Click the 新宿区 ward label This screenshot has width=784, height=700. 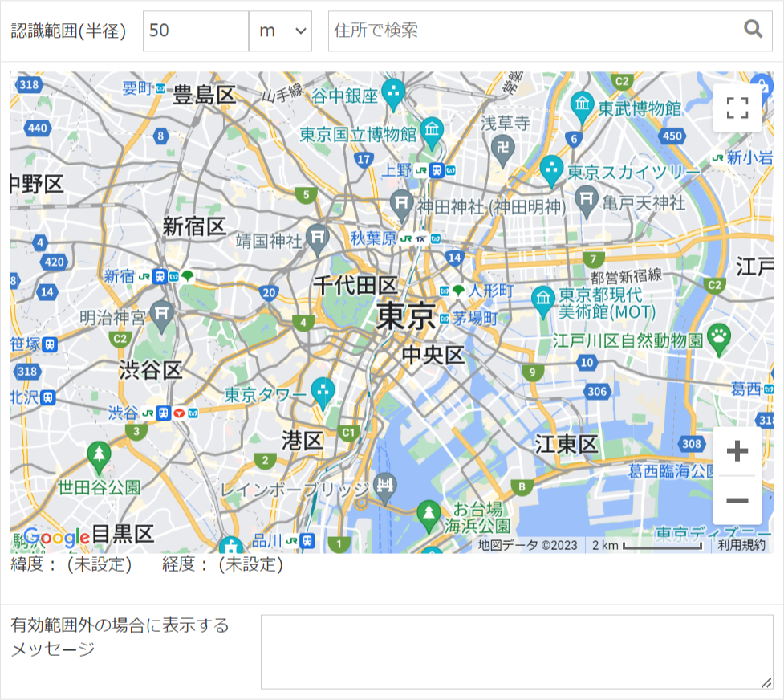tap(194, 226)
